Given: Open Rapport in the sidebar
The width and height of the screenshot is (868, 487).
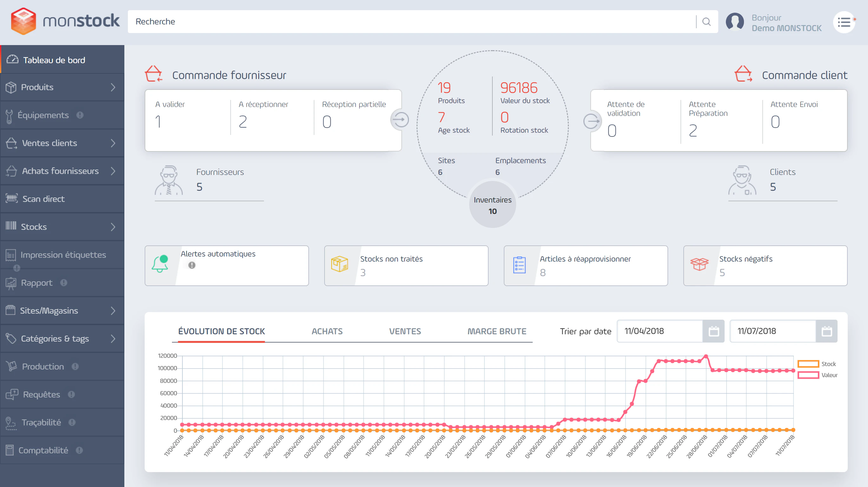Looking at the screenshot, I should pos(62,283).
